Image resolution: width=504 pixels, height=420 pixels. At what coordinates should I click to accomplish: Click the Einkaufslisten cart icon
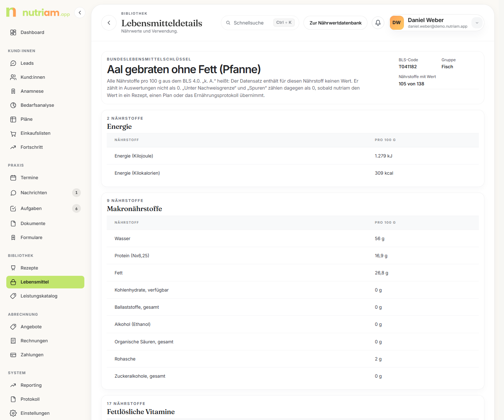tap(13, 133)
